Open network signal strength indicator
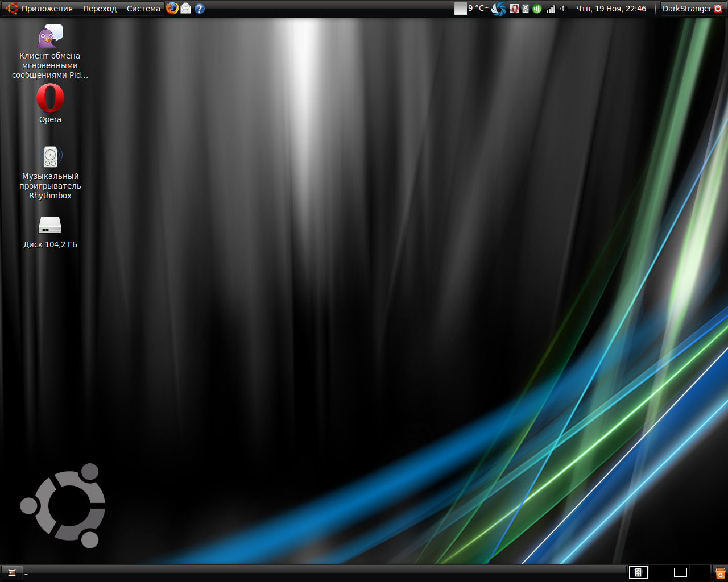728x582 pixels. (x=551, y=9)
